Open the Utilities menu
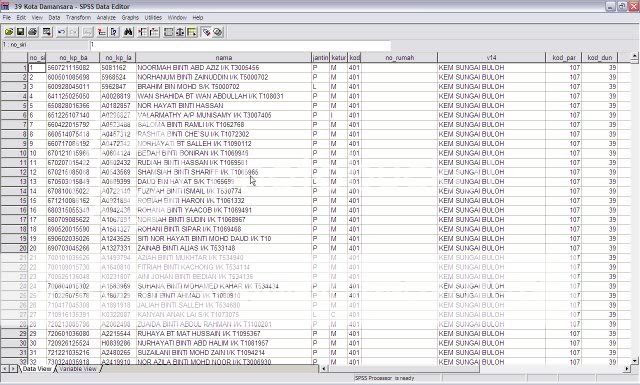The height and width of the screenshot is (385, 640). (153, 18)
